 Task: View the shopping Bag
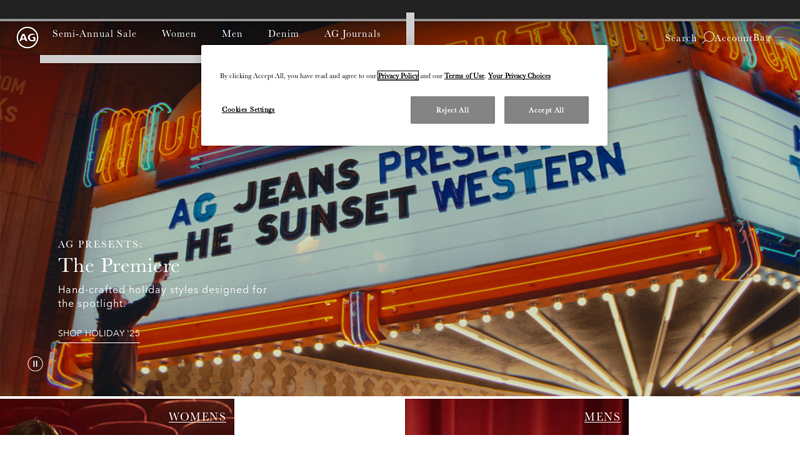[x=762, y=38]
